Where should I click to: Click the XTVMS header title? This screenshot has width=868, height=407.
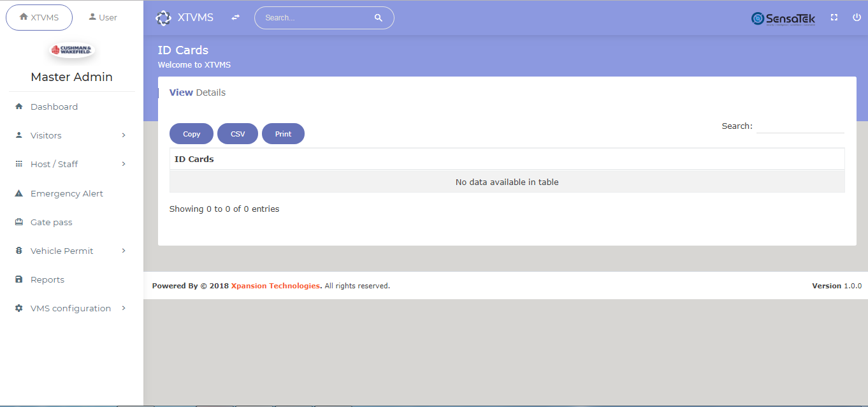coord(196,18)
